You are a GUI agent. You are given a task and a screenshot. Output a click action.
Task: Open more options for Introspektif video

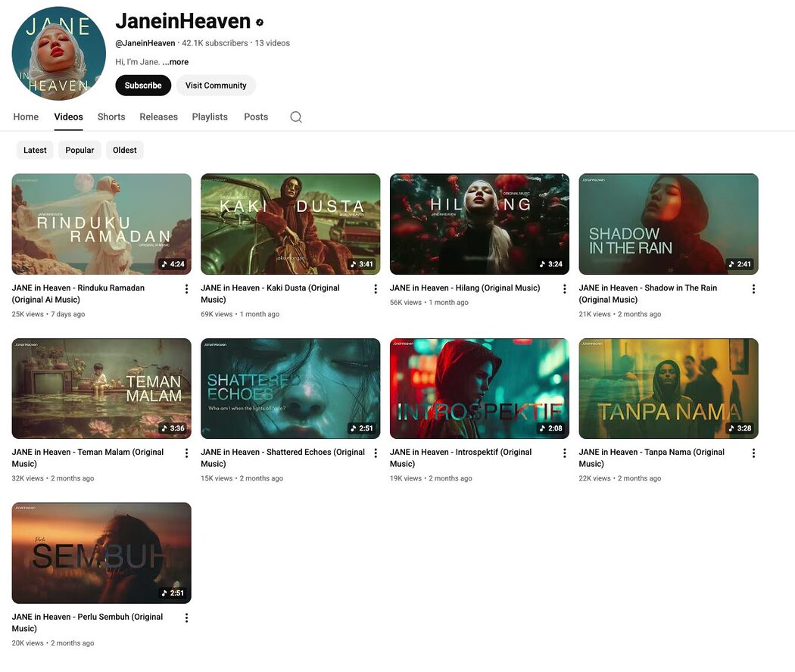(x=565, y=453)
